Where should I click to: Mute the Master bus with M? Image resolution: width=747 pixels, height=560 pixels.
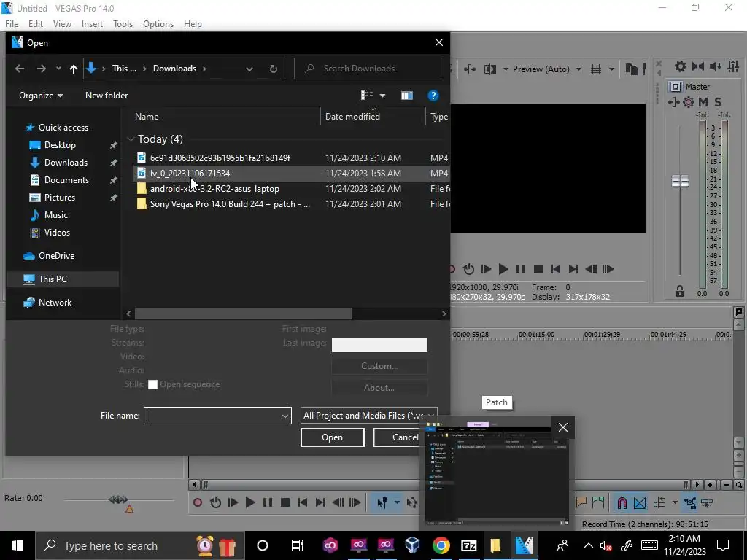703,102
